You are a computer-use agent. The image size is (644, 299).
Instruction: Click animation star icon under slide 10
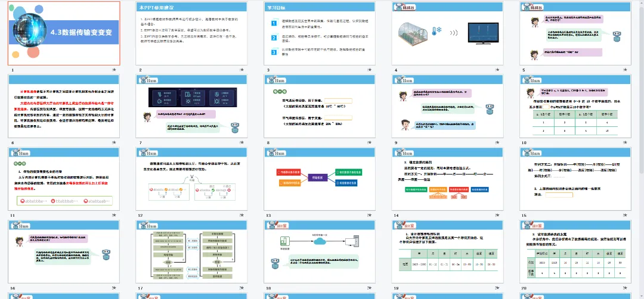[626, 143]
